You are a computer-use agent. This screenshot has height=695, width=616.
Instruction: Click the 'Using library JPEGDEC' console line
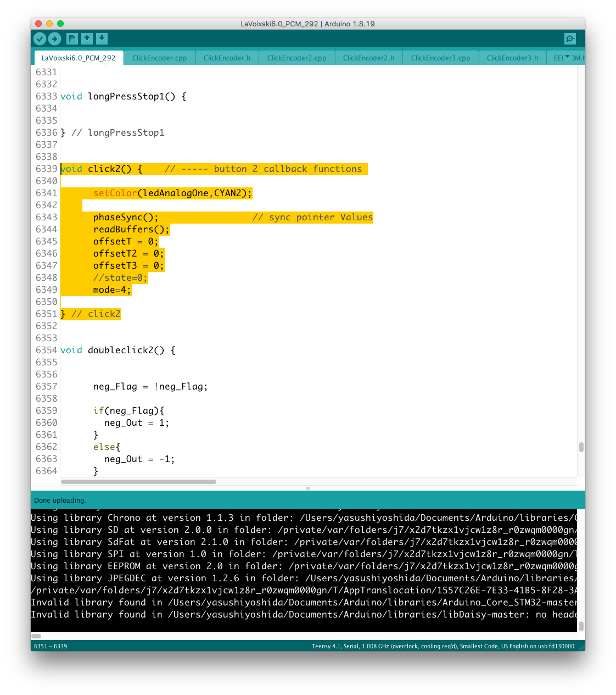click(304, 578)
